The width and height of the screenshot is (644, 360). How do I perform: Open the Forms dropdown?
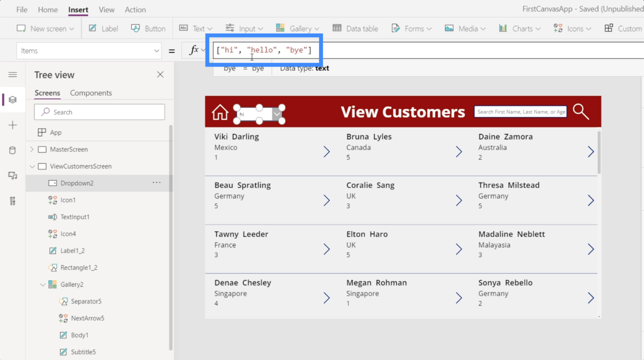[x=411, y=28]
